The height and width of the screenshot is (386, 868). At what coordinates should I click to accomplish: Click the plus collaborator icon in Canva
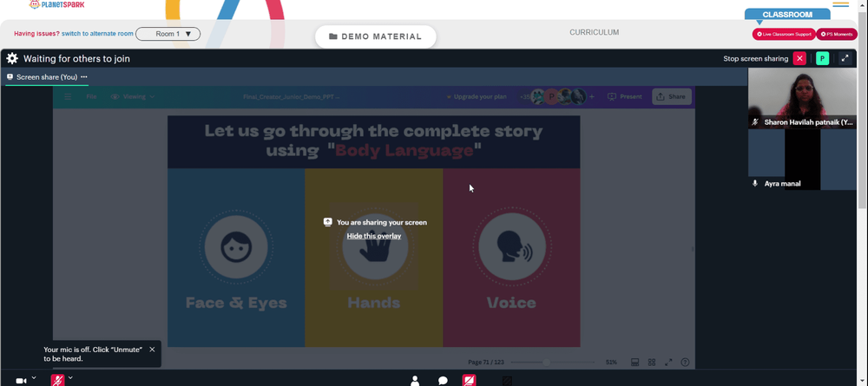click(592, 97)
